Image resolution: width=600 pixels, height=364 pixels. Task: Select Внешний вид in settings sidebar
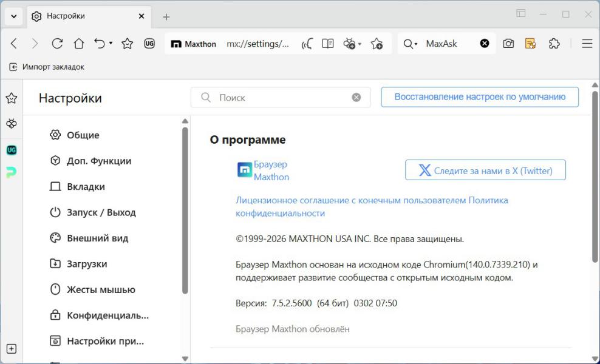[x=97, y=238]
